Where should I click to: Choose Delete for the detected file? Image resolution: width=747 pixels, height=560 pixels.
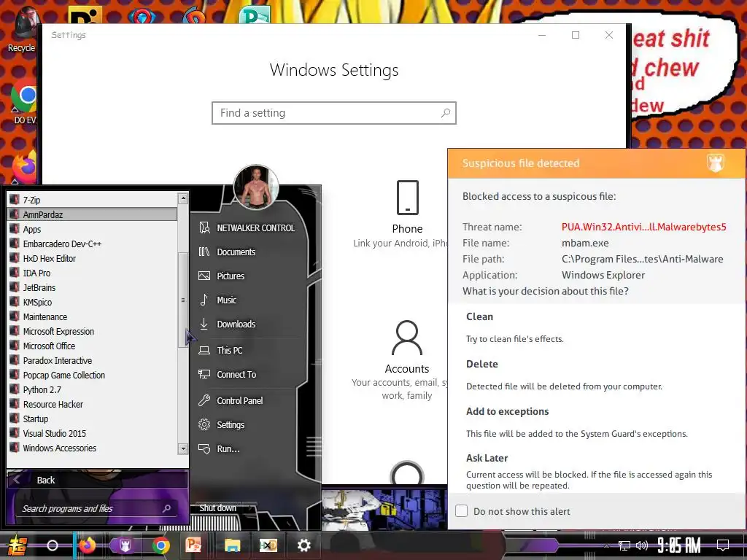(595, 375)
